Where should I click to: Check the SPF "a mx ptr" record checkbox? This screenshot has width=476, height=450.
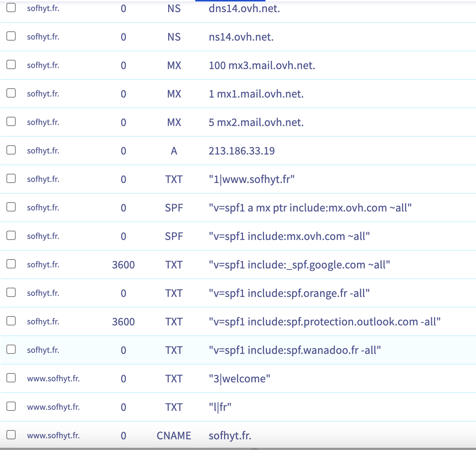(11, 207)
